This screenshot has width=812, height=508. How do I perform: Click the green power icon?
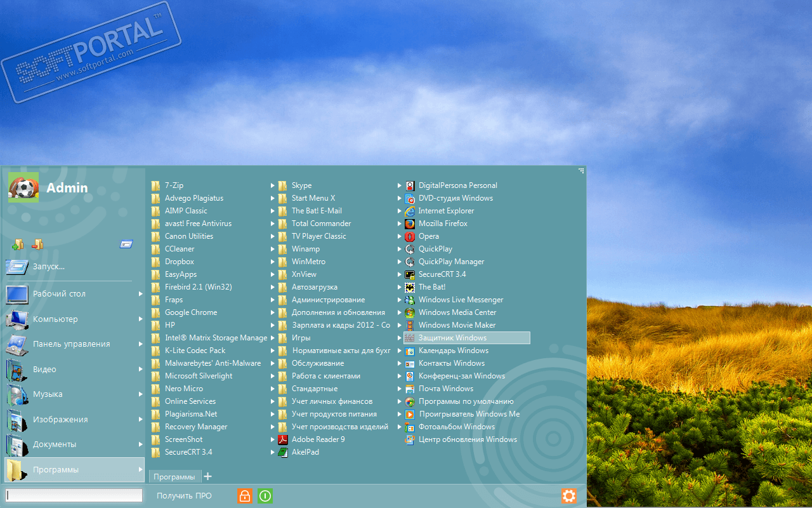(x=265, y=496)
